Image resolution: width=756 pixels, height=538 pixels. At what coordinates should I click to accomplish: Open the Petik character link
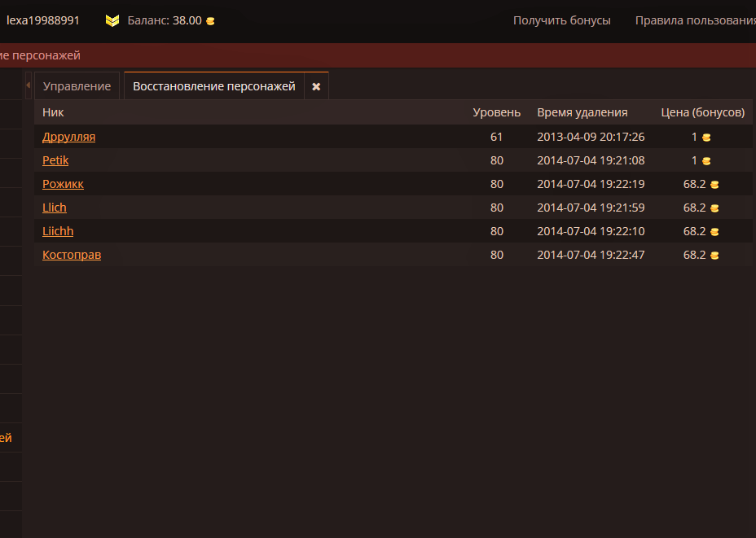tap(55, 160)
